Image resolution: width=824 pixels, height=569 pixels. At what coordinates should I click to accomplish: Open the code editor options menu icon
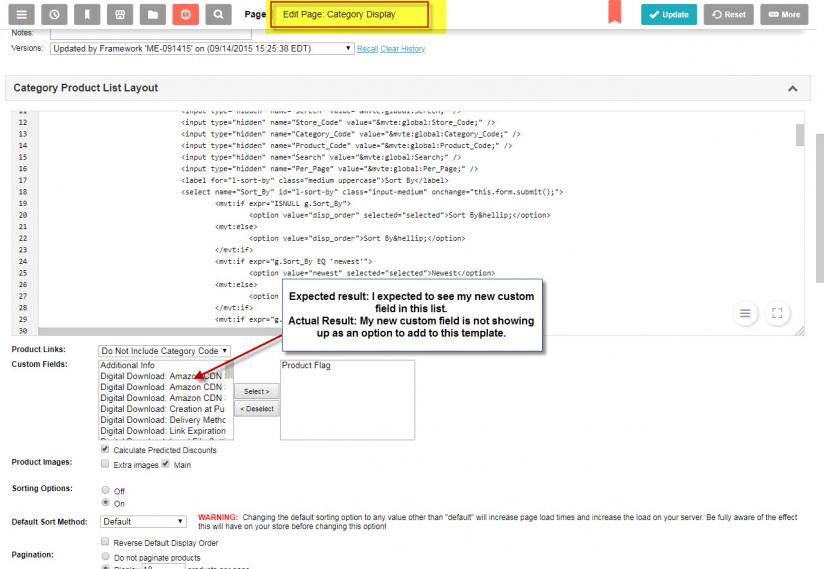click(x=746, y=313)
